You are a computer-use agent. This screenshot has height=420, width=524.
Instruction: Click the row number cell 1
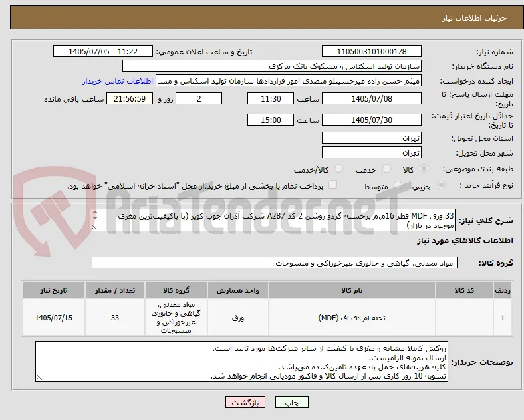[x=502, y=318]
